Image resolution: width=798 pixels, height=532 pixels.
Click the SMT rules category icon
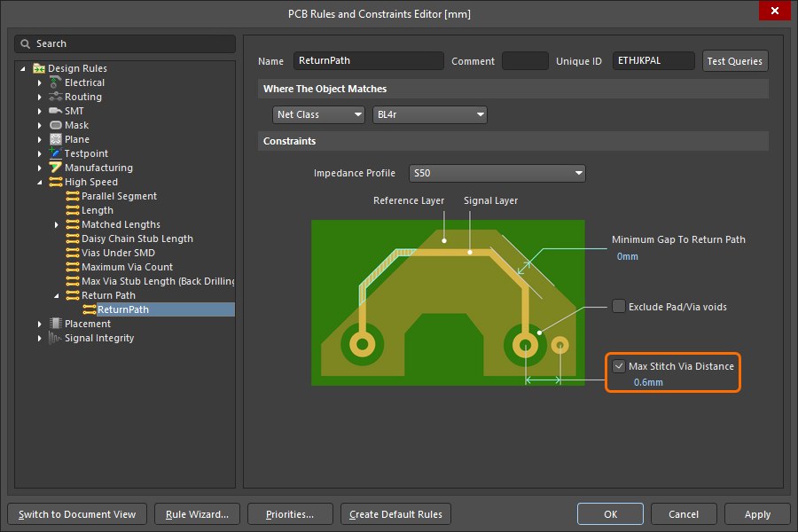click(56, 111)
